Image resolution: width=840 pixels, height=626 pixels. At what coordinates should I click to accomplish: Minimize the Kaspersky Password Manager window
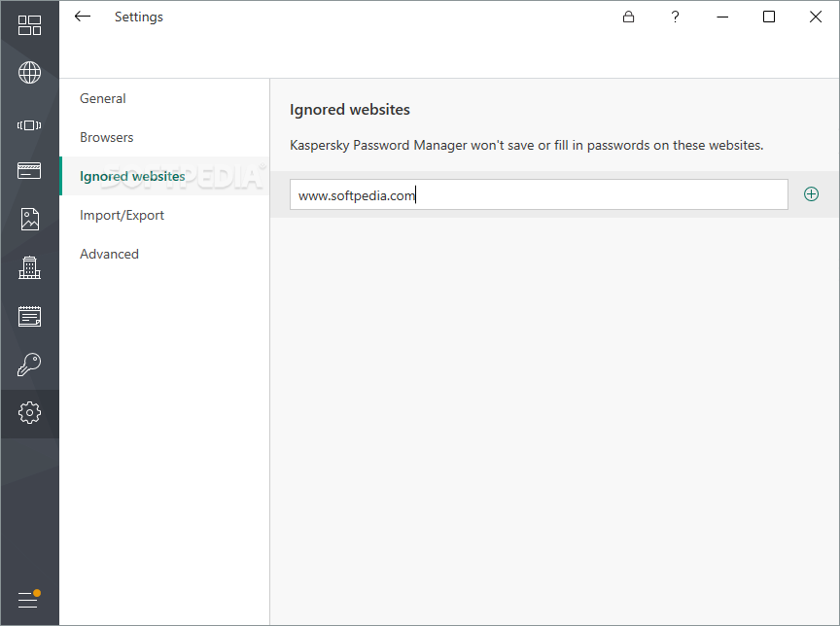(722, 17)
